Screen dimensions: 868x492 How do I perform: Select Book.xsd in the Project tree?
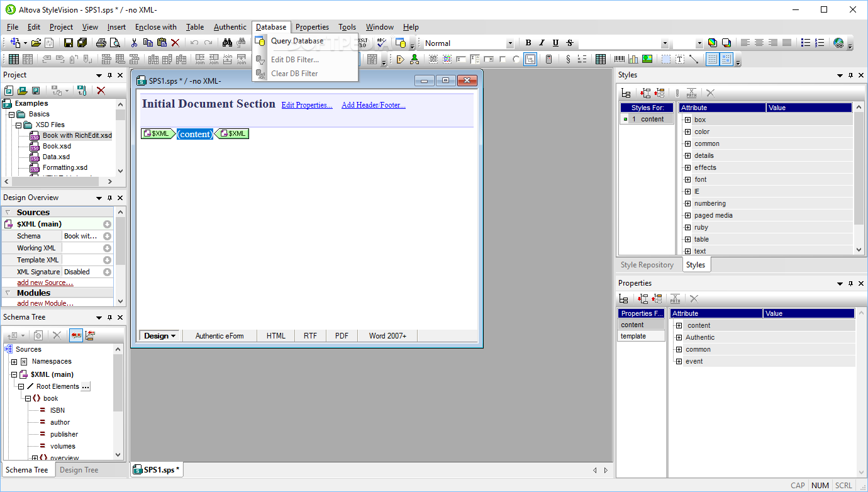pyautogui.click(x=57, y=146)
